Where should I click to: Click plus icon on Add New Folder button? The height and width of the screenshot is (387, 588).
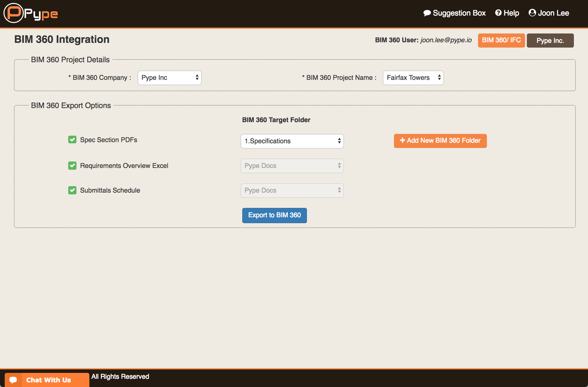click(402, 140)
